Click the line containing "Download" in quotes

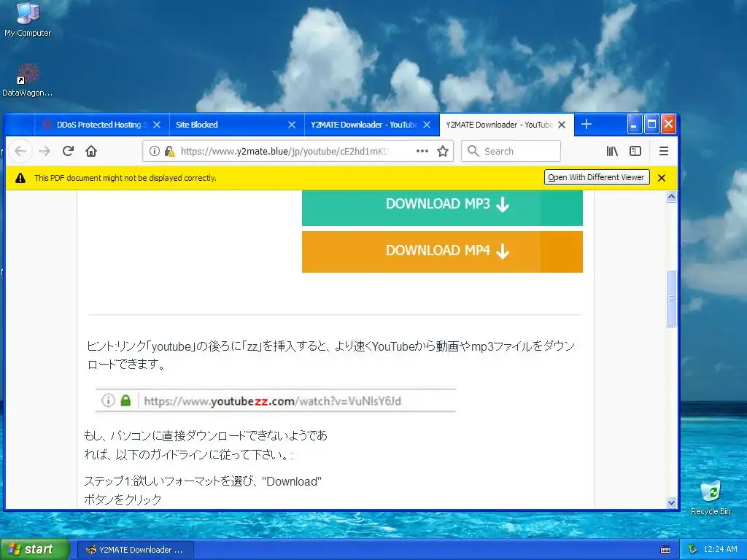click(203, 481)
